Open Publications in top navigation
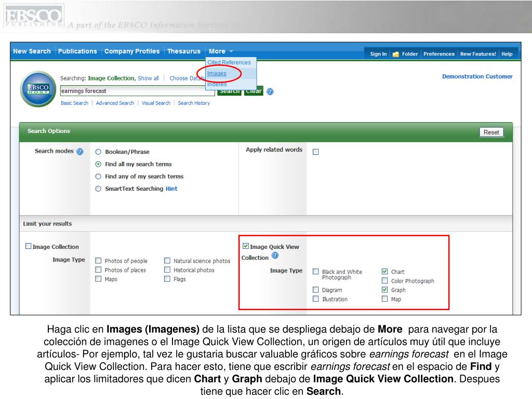This screenshot has width=532, height=399. coord(77,51)
